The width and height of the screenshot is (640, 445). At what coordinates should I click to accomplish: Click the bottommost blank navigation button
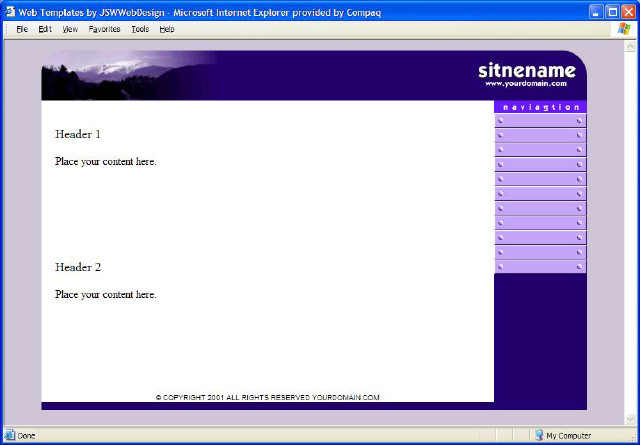tap(540, 267)
